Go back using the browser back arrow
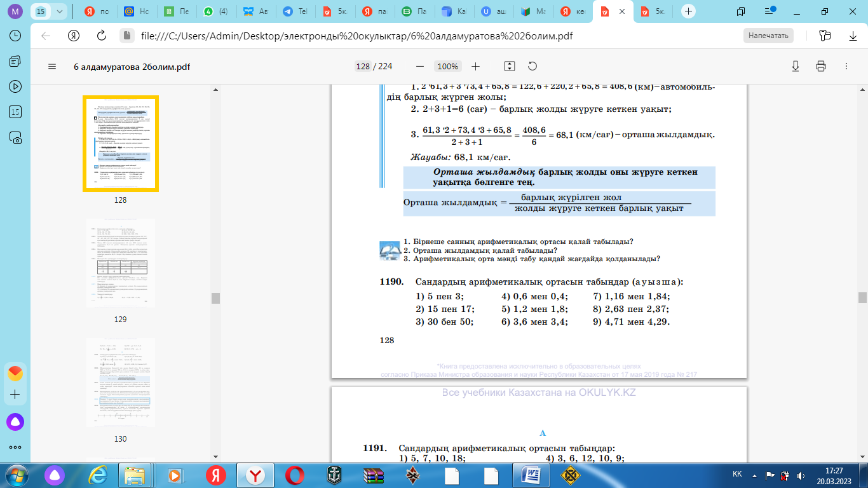Viewport: 868px width, 488px height. pyautogui.click(x=46, y=36)
